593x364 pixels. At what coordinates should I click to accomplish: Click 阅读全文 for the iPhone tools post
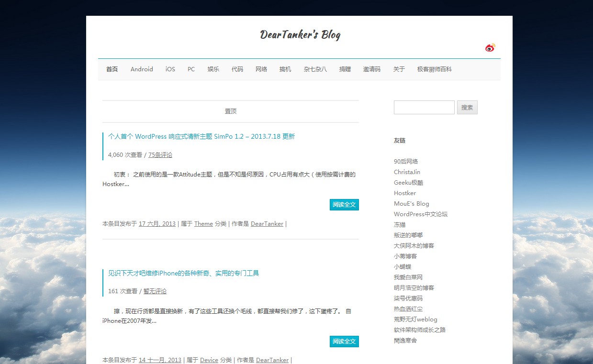pos(344,342)
